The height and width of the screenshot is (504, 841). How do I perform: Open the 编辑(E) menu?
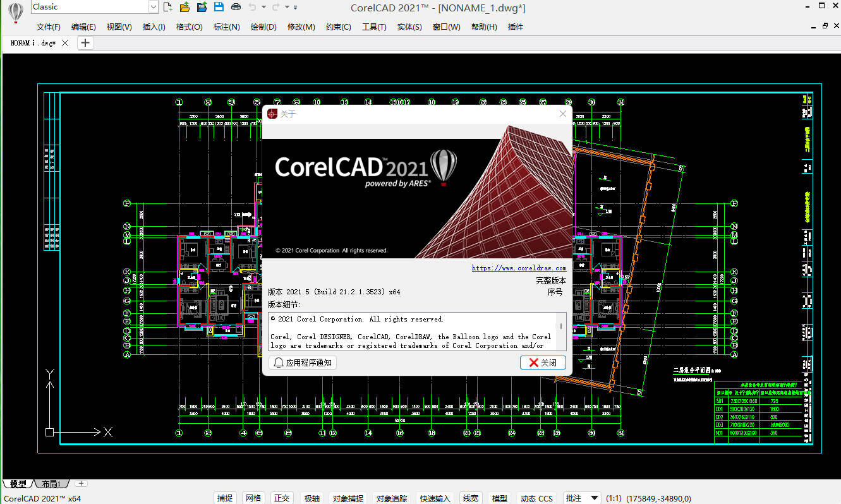[83, 27]
